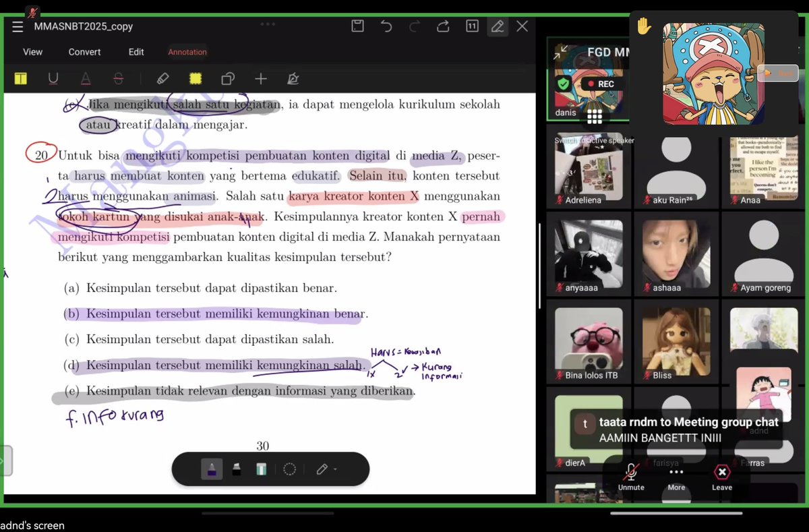Click answer option (a) dipastikan benar

200,288
